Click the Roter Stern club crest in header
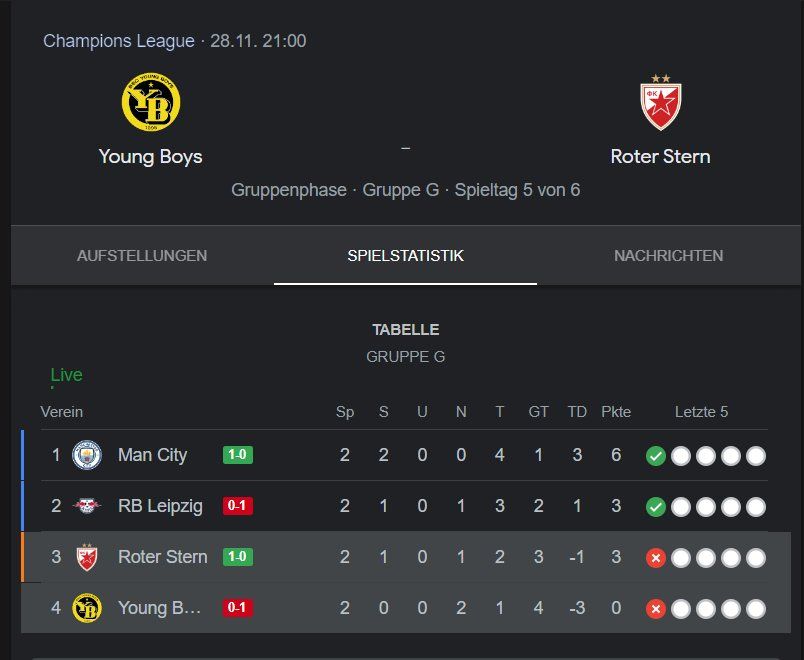 tap(661, 103)
